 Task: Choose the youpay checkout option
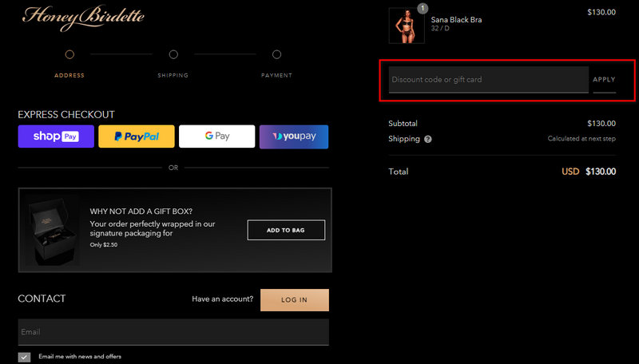(x=294, y=136)
